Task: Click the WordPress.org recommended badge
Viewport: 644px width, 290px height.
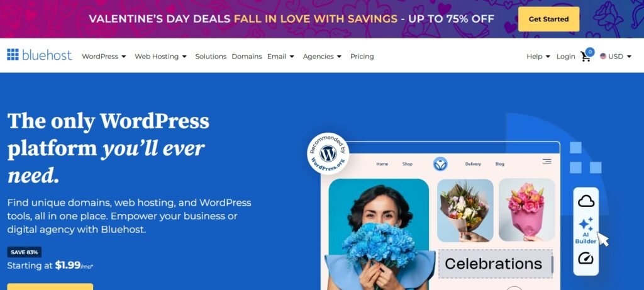Action: tap(328, 153)
